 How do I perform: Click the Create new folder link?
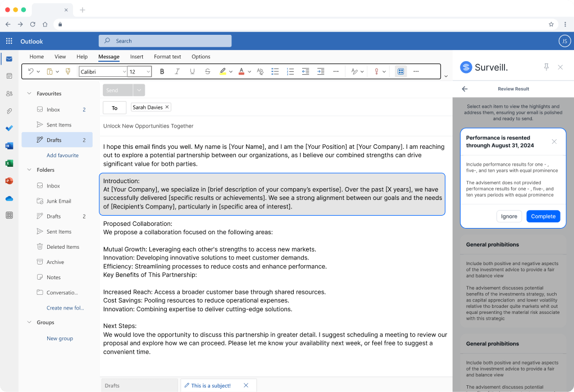(x=65, y=308)
